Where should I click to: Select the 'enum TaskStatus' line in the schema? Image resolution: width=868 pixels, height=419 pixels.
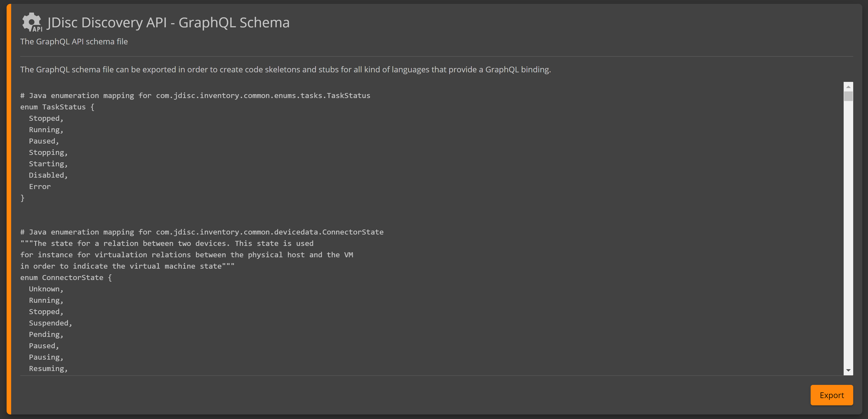(57, 107)
